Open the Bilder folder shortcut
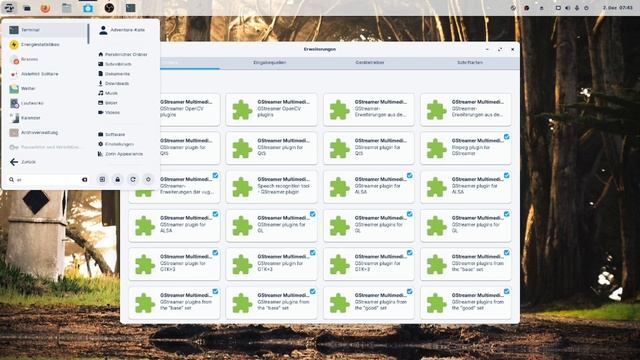This screenshot has width=640, height=360. tap(108, 103)
